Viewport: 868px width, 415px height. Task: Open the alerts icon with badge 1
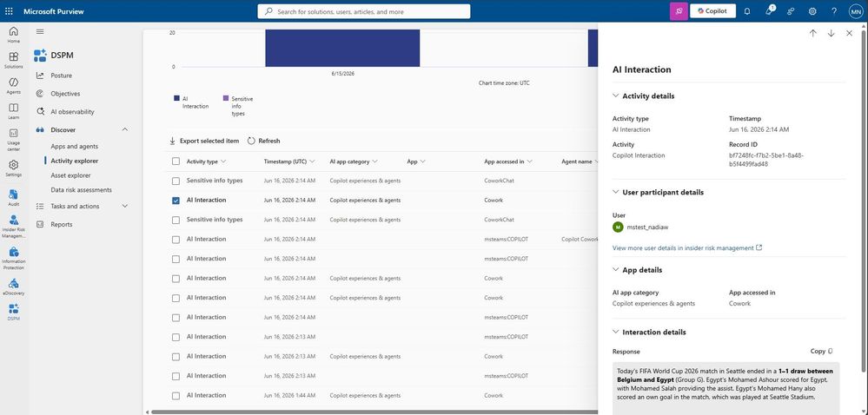click(769, 10)
